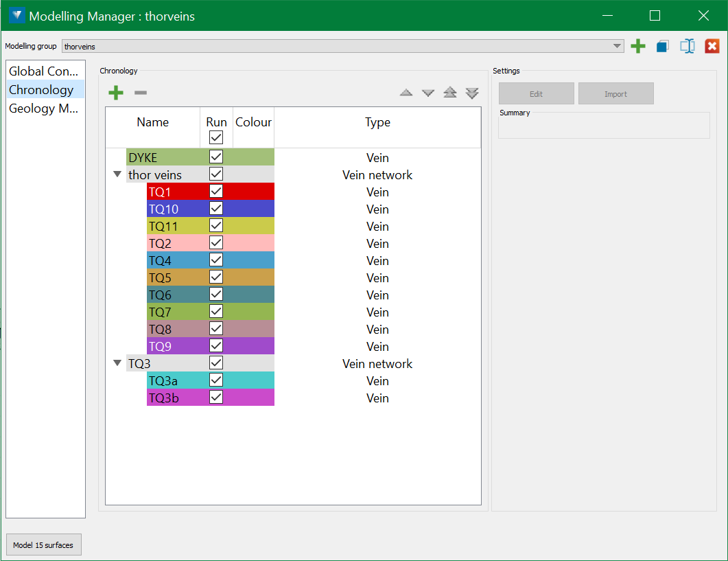This screenshot has width=728, height=561.
Task: Move selected item to top of list
Action: tap(450, 93)
